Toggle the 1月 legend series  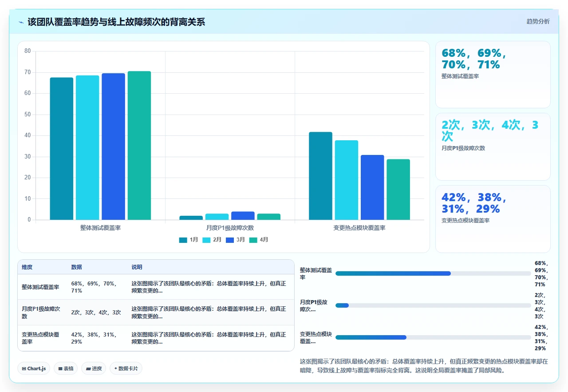click(x=189, y=240)
